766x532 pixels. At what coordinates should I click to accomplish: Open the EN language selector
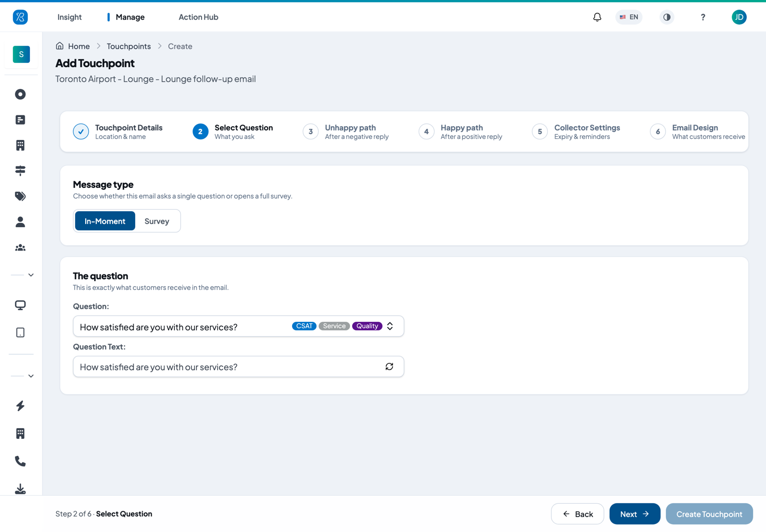coord(629,17)
